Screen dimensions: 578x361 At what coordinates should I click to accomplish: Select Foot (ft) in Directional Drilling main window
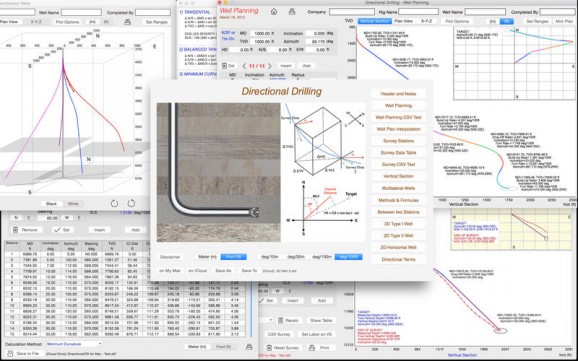tap(233, 257)
